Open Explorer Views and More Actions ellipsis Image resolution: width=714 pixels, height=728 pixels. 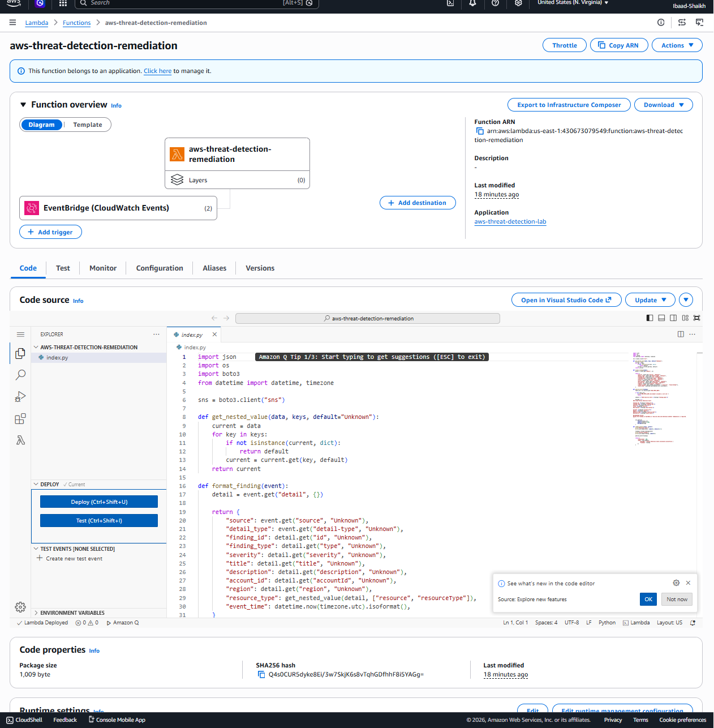(156, 334)
